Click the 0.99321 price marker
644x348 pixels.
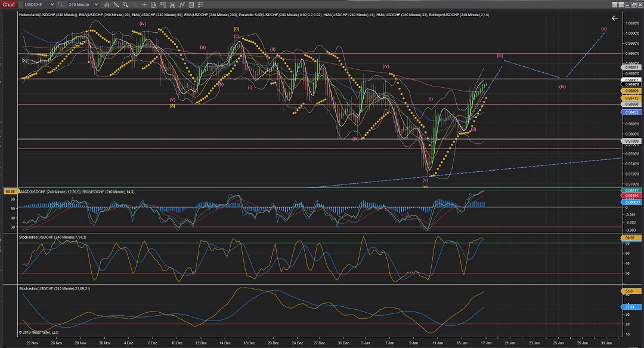tap(631, 67)
